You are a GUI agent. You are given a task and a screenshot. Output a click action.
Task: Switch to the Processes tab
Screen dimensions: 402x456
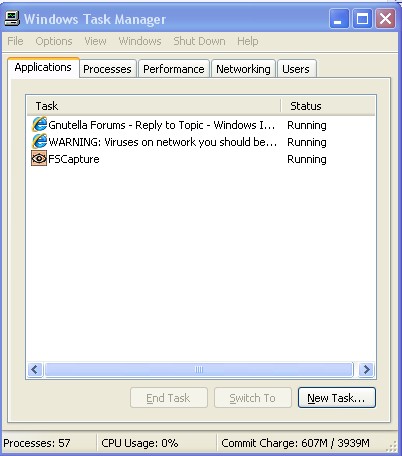click(x=107, y=69)
